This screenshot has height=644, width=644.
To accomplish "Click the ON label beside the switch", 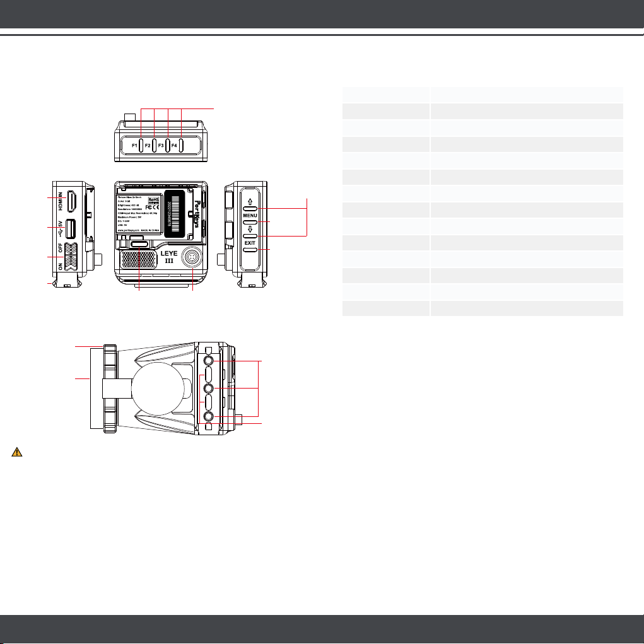I will point(61,266).
